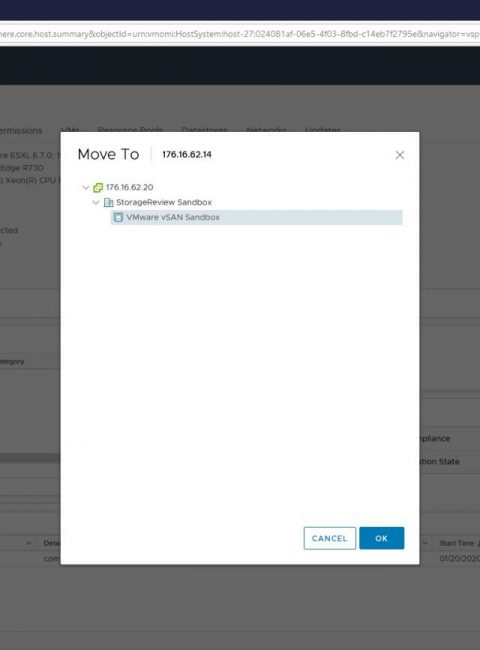The width and height of the screenshot is (480, 650).
Task: Confirm the move with OK
Action: 381,538
